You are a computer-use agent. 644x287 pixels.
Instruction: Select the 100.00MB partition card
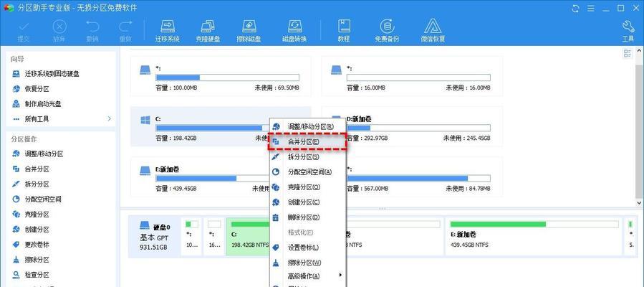click(221, 76)
